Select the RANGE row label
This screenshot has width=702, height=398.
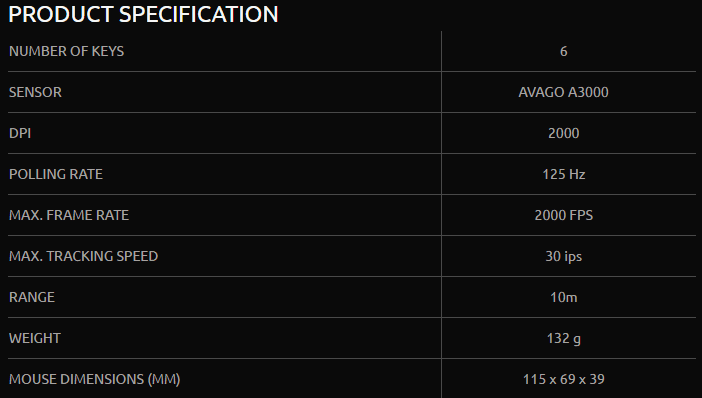click(x=32, y=297)
